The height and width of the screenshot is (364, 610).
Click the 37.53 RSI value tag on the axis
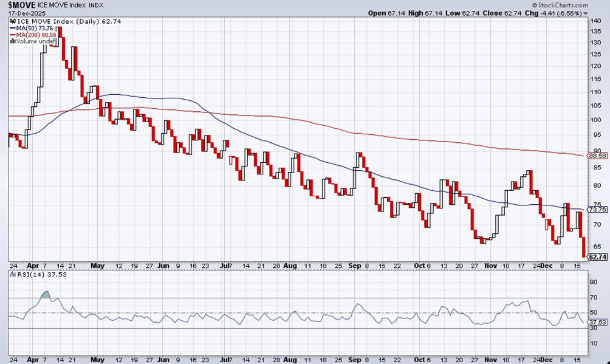[597, 322]
